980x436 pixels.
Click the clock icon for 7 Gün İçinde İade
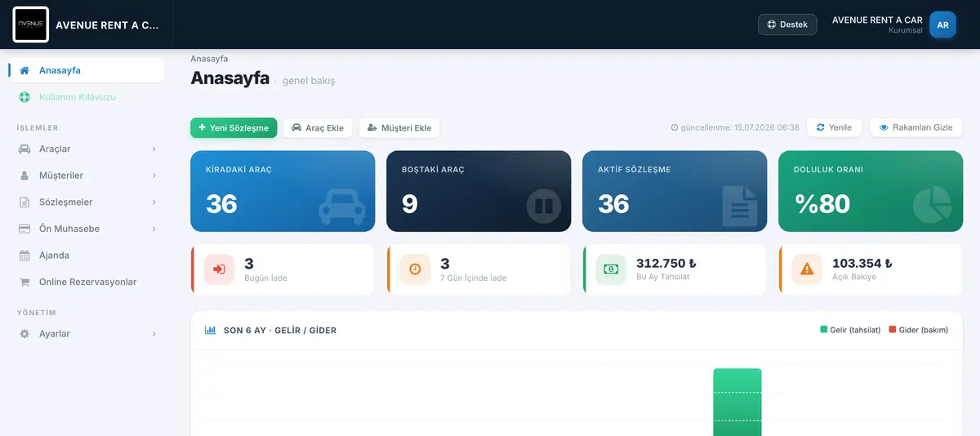coord(415,269)
